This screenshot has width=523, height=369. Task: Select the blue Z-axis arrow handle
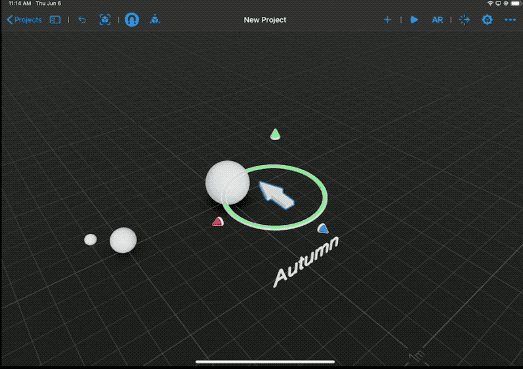pyautogui.click(x=323, y=229)
